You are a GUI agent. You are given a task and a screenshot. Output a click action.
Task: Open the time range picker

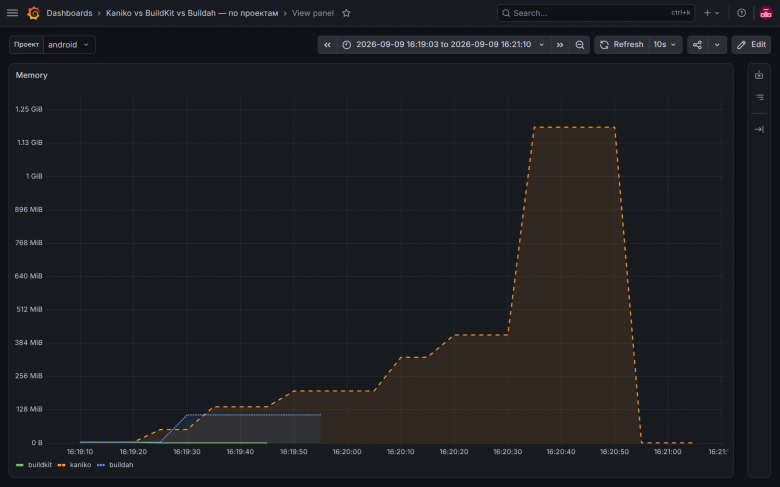pos(444,45)
